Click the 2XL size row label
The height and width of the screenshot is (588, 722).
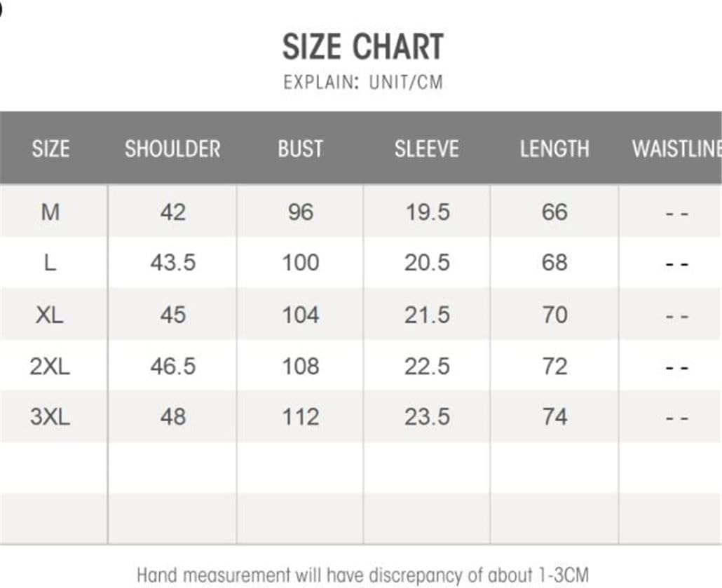[50, 366]
